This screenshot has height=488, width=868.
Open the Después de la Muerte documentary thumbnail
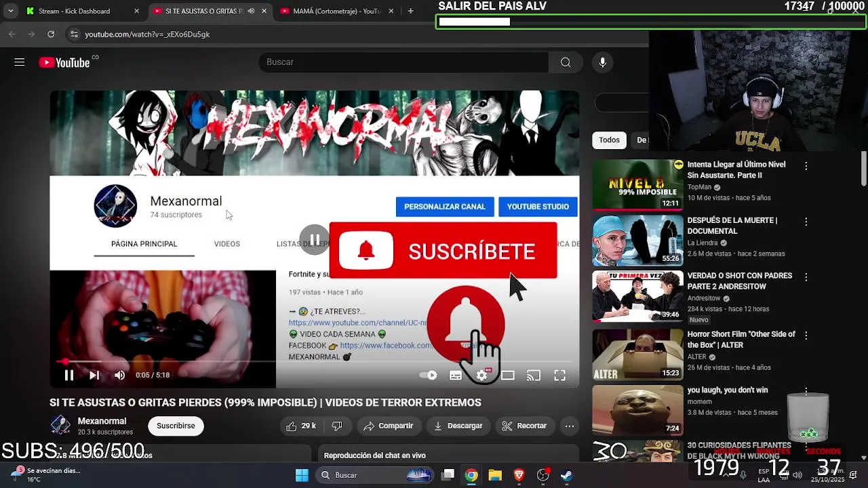[638, 241]
